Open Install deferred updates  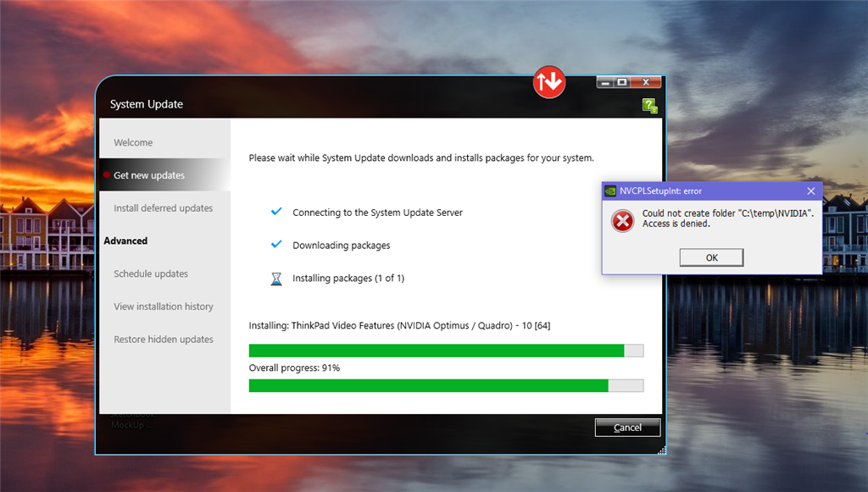(164, 208)
